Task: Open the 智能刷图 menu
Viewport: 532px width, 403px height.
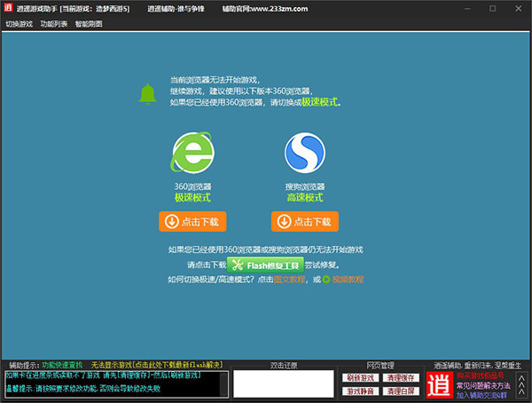Action: tap(89, 23)
